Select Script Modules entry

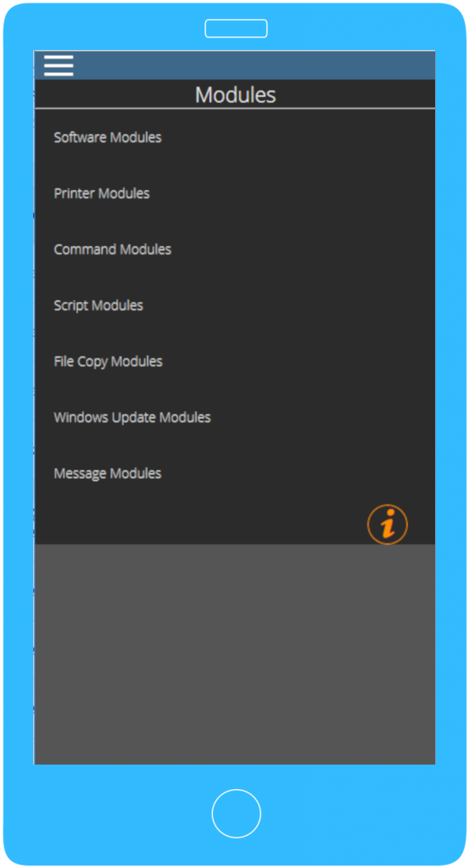(x=98, y=305)
